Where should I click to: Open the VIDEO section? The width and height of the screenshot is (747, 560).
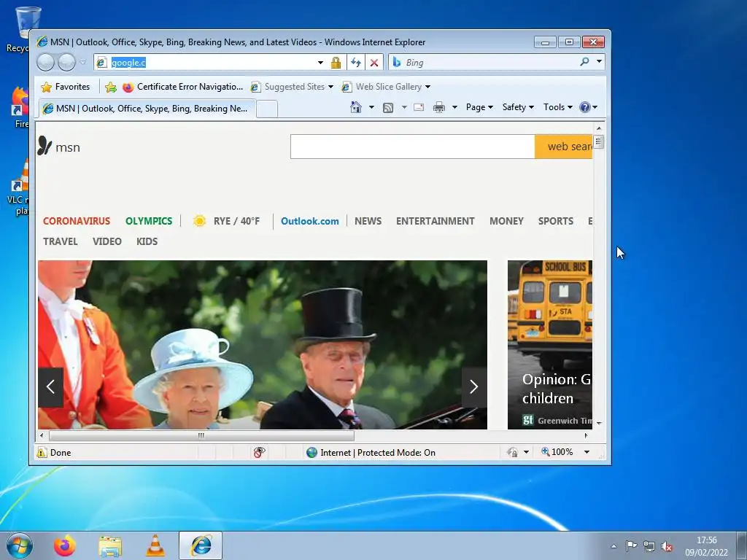(x=107, y=241)
